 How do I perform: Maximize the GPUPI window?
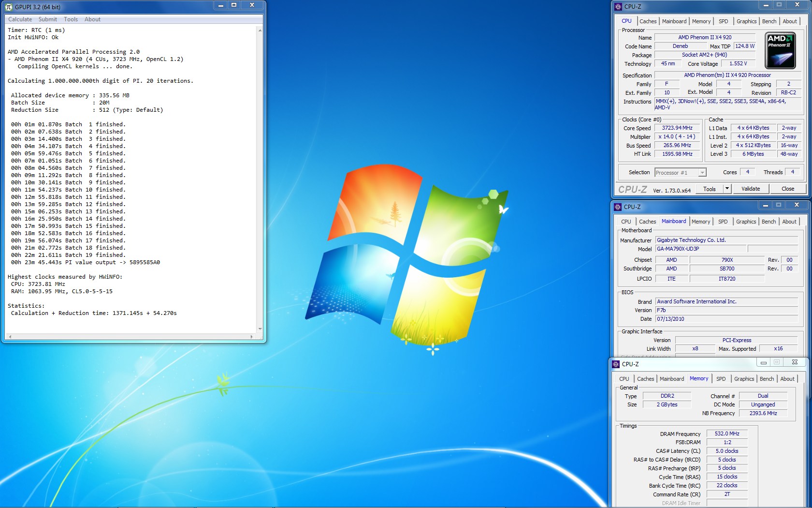pos(234,5)
